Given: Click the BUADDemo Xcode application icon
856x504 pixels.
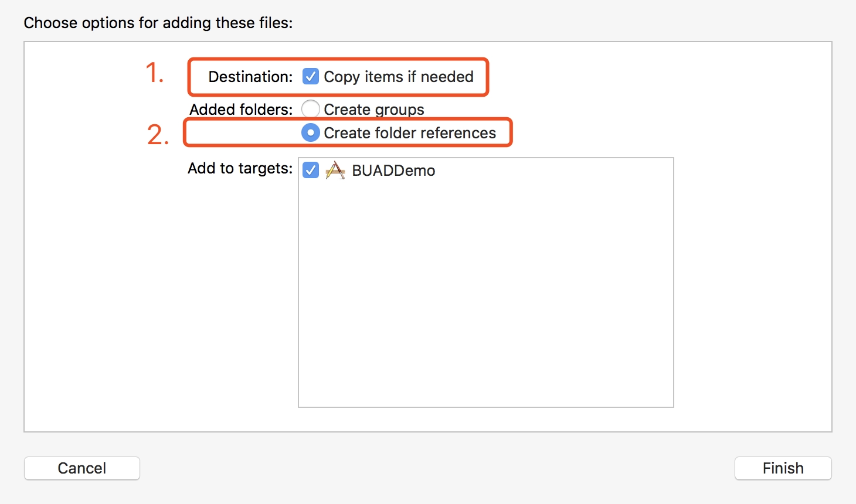Looking at the screenshot, I should (x=335, y=171).
